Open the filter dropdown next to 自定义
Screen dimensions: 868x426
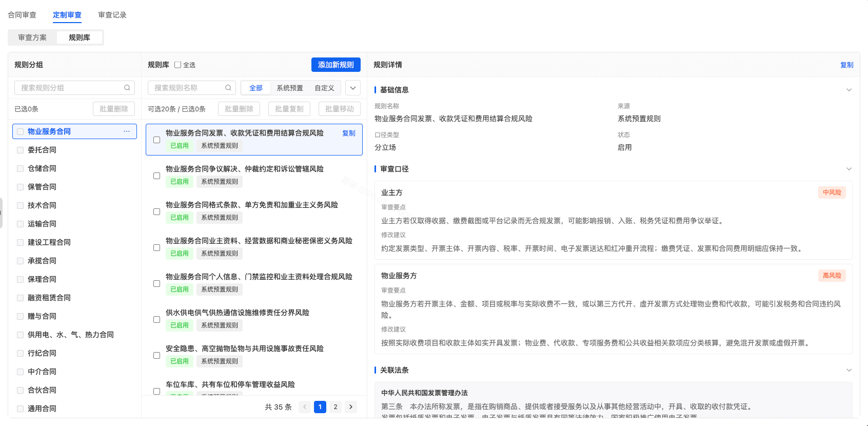353,88
